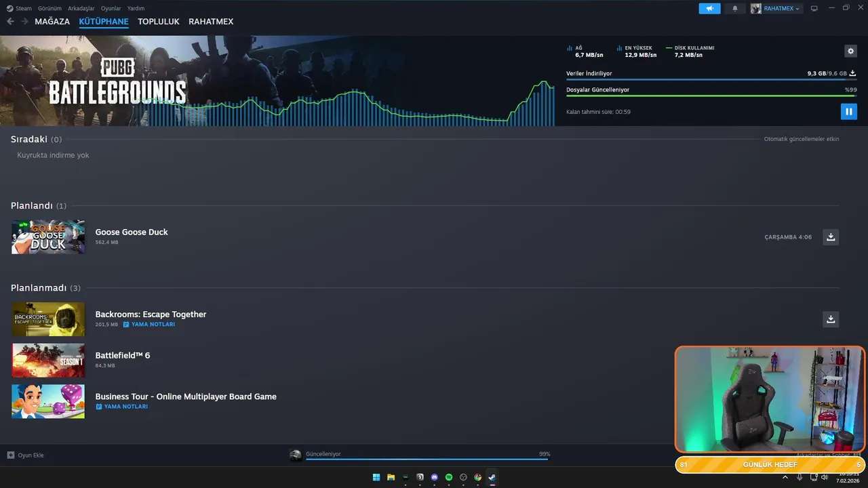This screenshot has height=488, width=868.
Task: Switch to the MAĞAZA tab
Action: pos(52,22)
